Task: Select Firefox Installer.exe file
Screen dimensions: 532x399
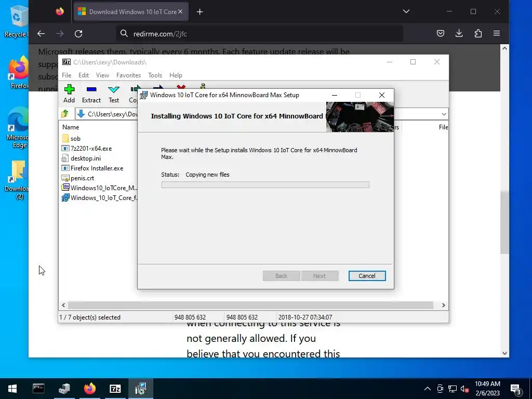Action: (92, 168)
